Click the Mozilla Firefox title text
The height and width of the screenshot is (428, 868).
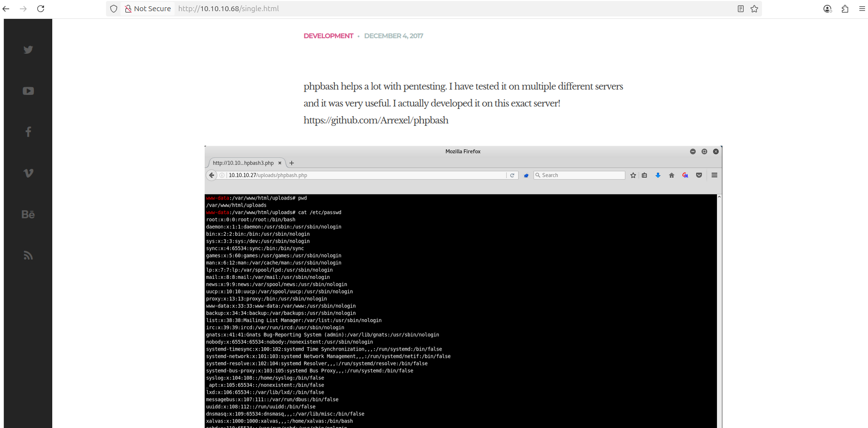[x=463, y=152]
